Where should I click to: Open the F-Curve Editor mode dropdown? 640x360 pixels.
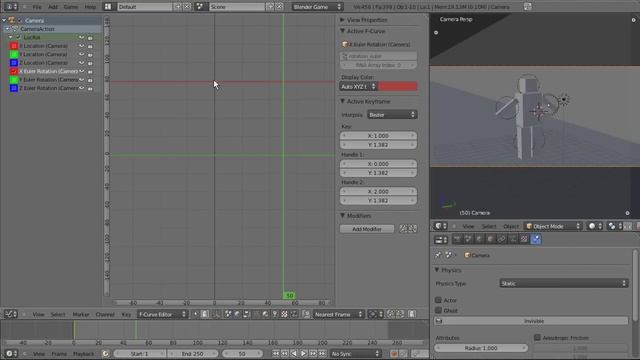(162, 314)
